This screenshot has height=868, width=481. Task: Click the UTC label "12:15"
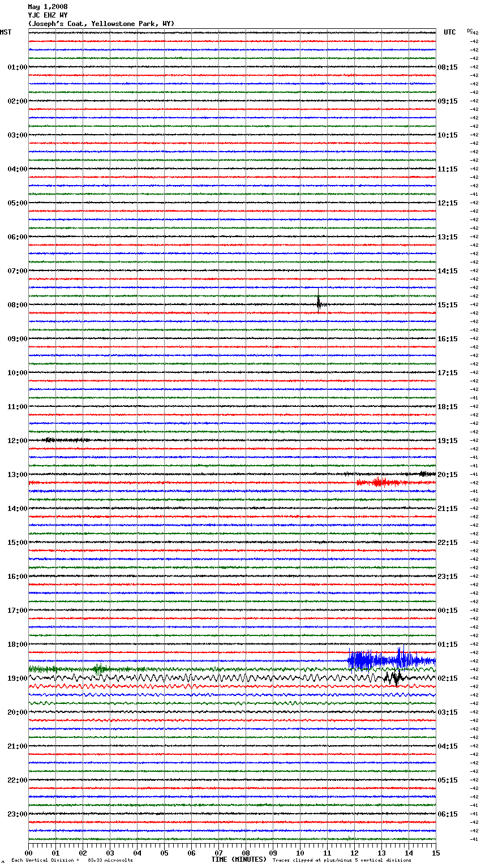(x=448, y=203)
